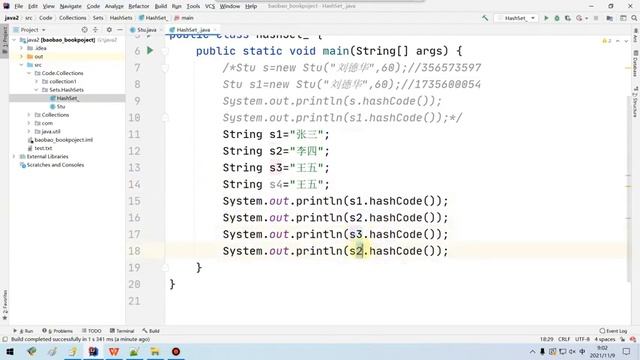640x360 pixels.
Task: Open IntelliJ IDEA from taskbar
Action: pyautogui.click(x=93, y=351)
